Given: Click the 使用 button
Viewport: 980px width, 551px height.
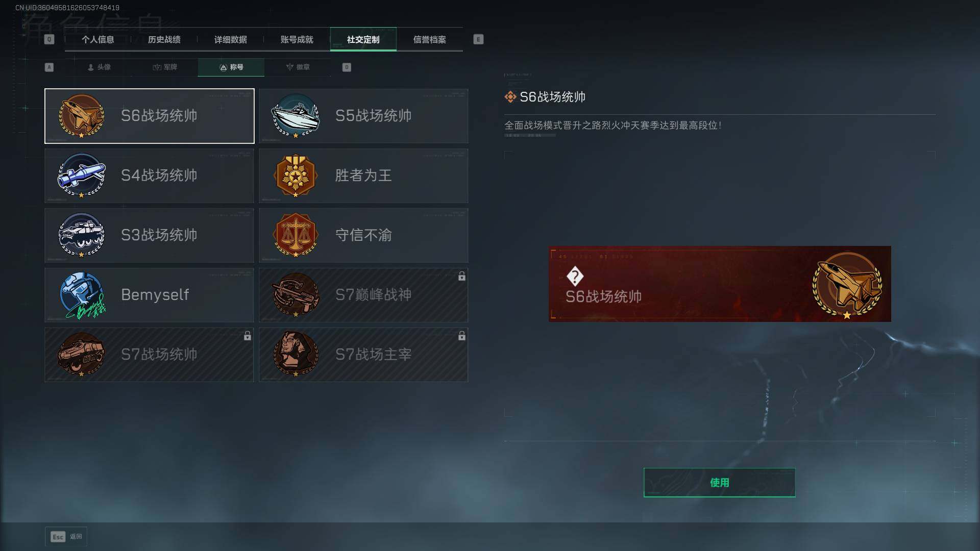Looking at the screenshot, I should click(719, 483).
